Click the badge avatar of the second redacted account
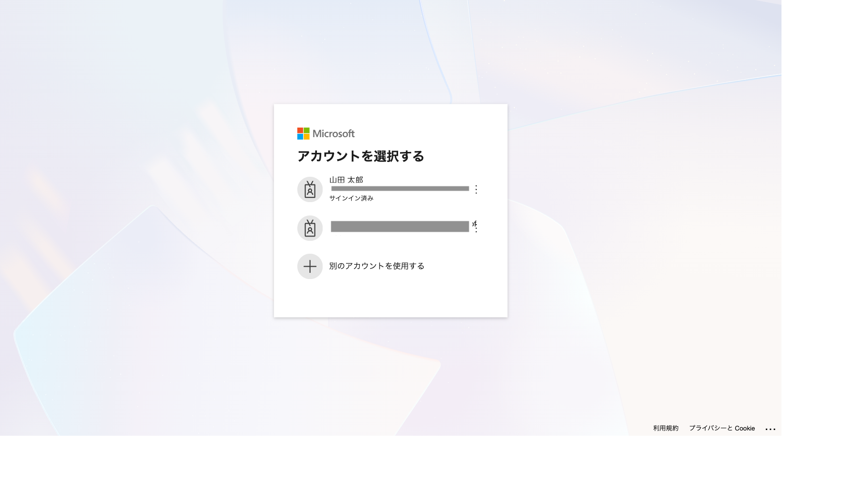This screenshot has width=868, height=484. coord(310,228)
